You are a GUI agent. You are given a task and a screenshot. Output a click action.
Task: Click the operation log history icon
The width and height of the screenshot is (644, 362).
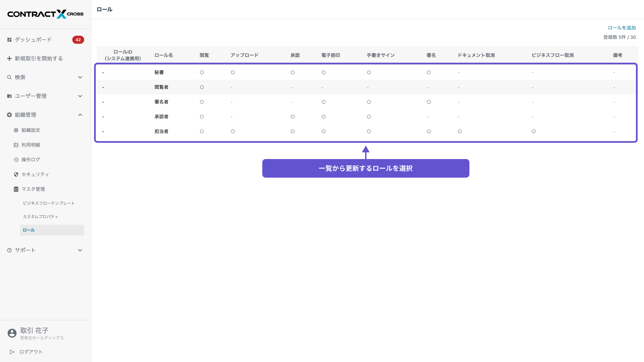point(16,160)
